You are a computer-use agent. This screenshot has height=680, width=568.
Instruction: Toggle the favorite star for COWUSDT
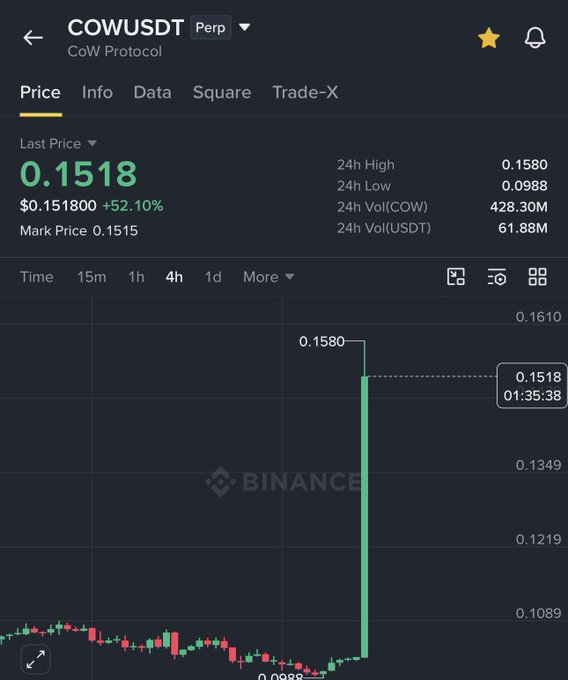click(489, 38)
